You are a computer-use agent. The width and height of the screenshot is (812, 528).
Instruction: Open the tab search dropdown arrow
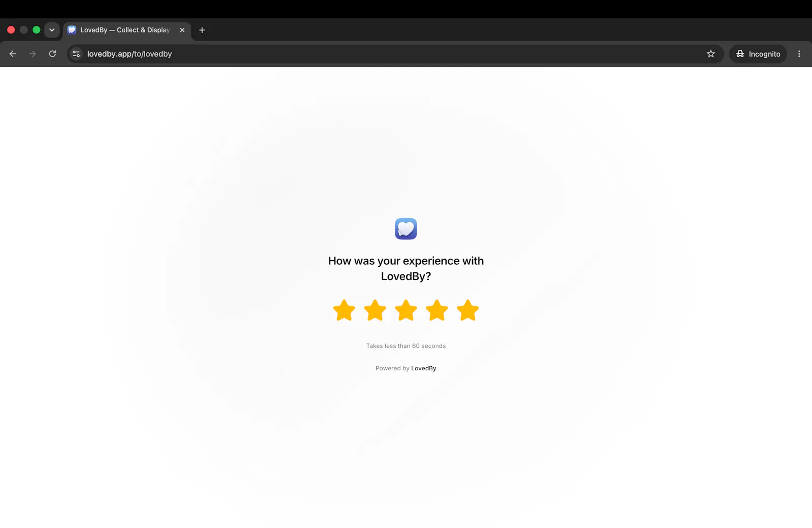(x=52, y=30)
